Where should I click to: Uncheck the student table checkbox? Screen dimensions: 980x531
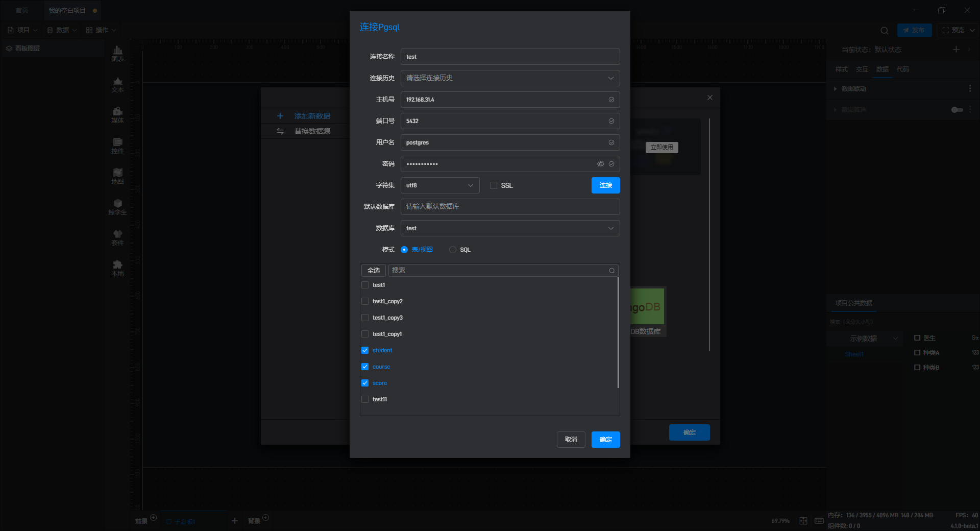[x=365, y=350]
